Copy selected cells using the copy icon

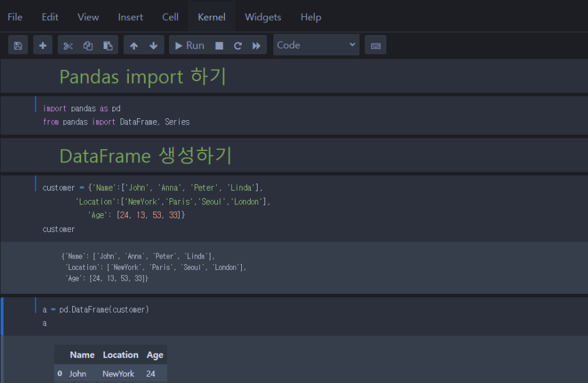[x=88, y=45]
